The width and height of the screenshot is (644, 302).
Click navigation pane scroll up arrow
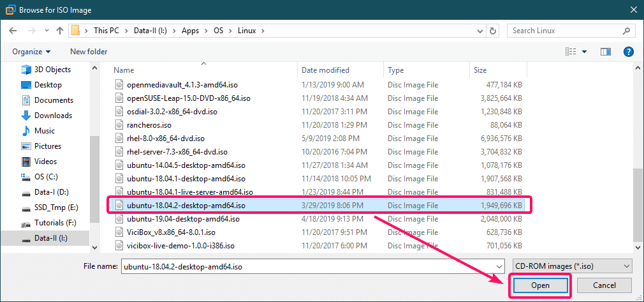94,68
